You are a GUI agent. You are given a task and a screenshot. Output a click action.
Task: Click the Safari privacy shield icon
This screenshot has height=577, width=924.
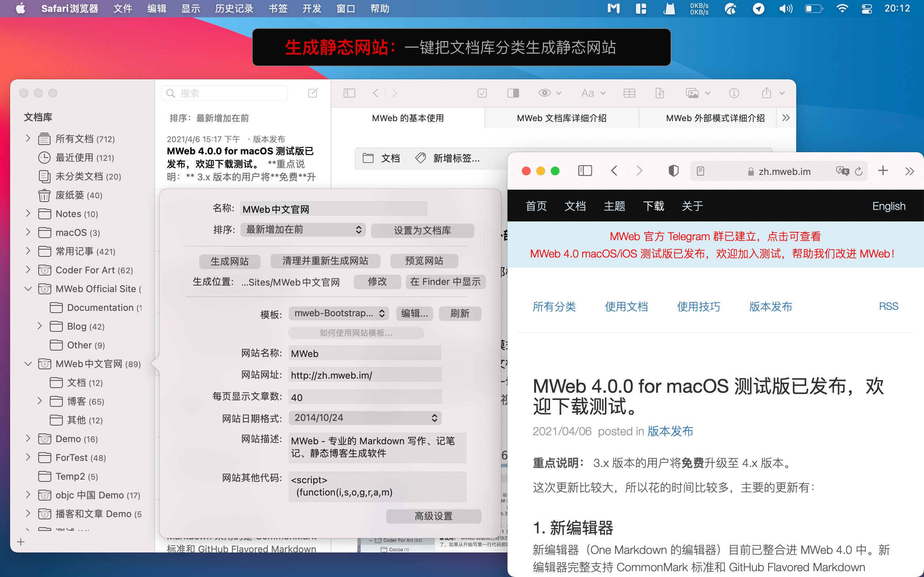674,171
